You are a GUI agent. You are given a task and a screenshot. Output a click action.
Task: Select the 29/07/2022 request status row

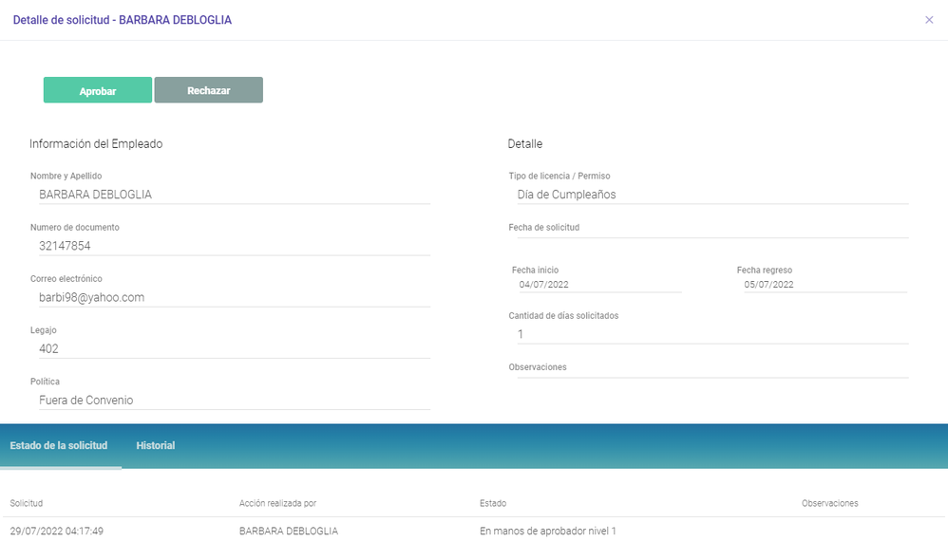pos(474,531)
